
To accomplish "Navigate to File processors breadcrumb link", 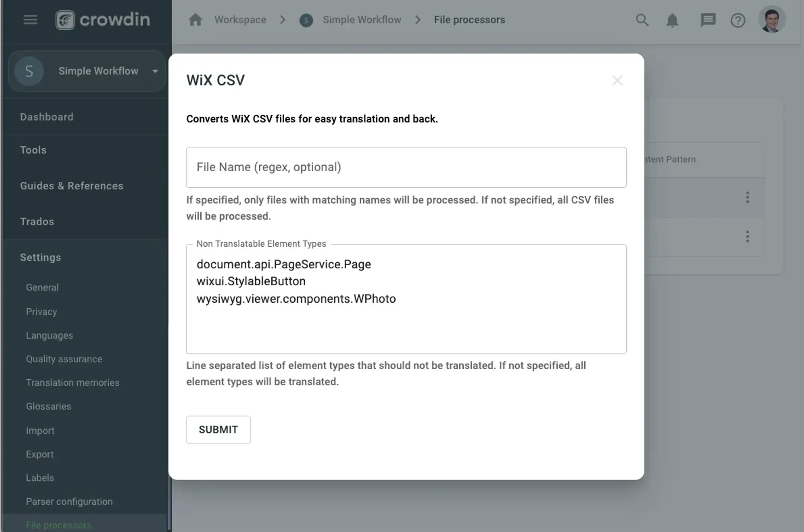I will pos(469,19).
